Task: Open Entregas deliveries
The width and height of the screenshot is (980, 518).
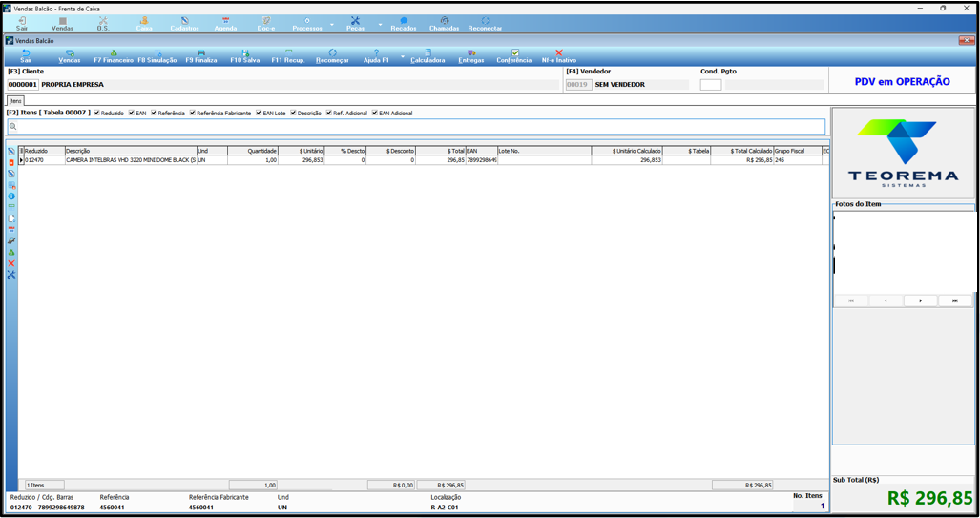Action: [471, 57]
